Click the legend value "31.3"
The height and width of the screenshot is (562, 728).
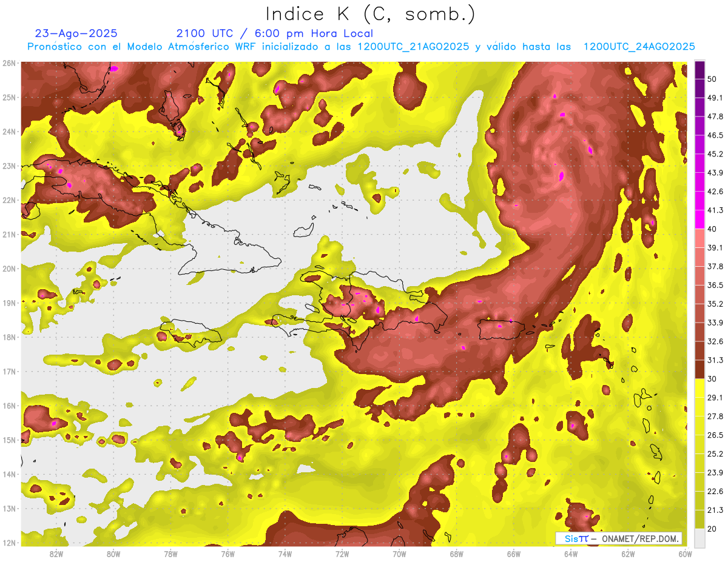[x=715, y=360]
